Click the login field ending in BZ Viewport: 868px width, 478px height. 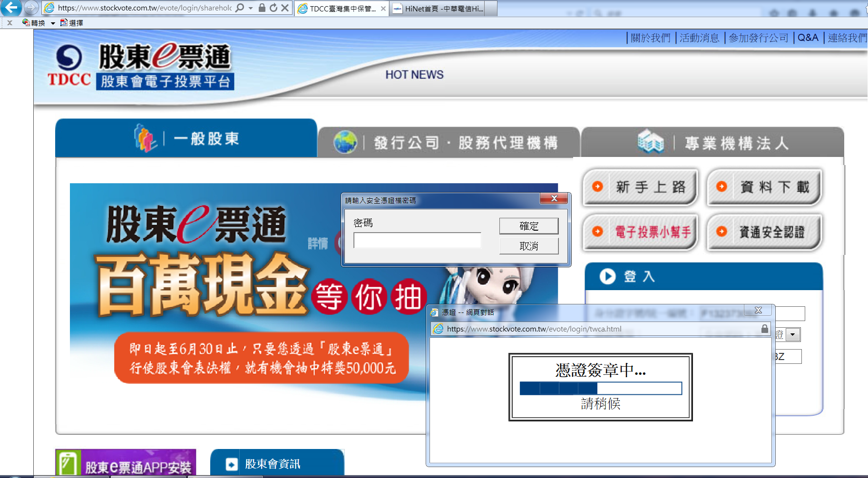(787, 357)
